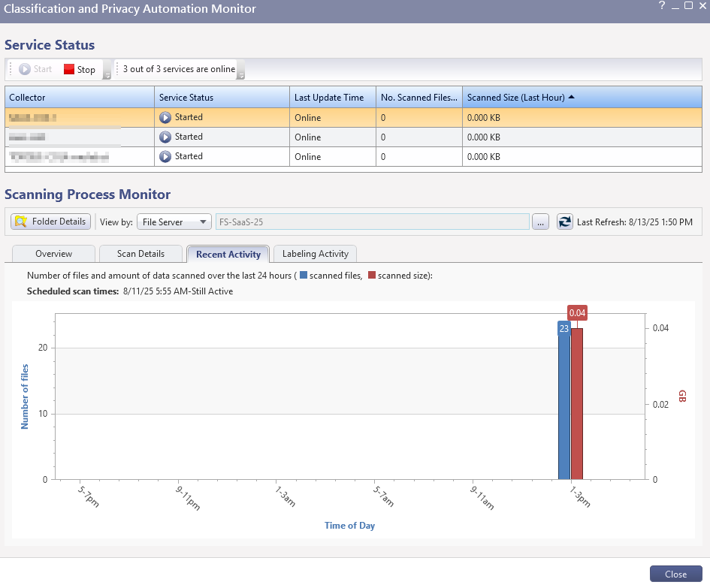Image resolution: width=710 pixels, height=588 pixels.
Task: Click the Start service play icon
Action: pyautogui.click(x=25, y=69)
